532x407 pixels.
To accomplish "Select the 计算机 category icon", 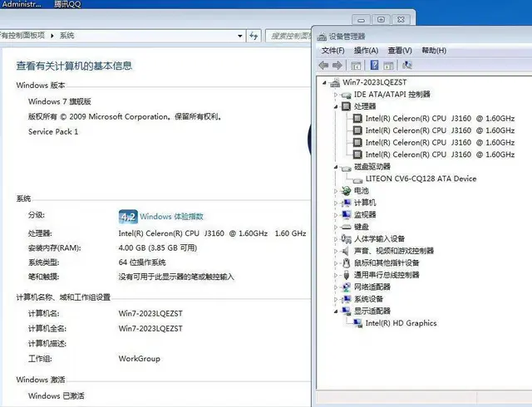I will (x=346, y=203).
